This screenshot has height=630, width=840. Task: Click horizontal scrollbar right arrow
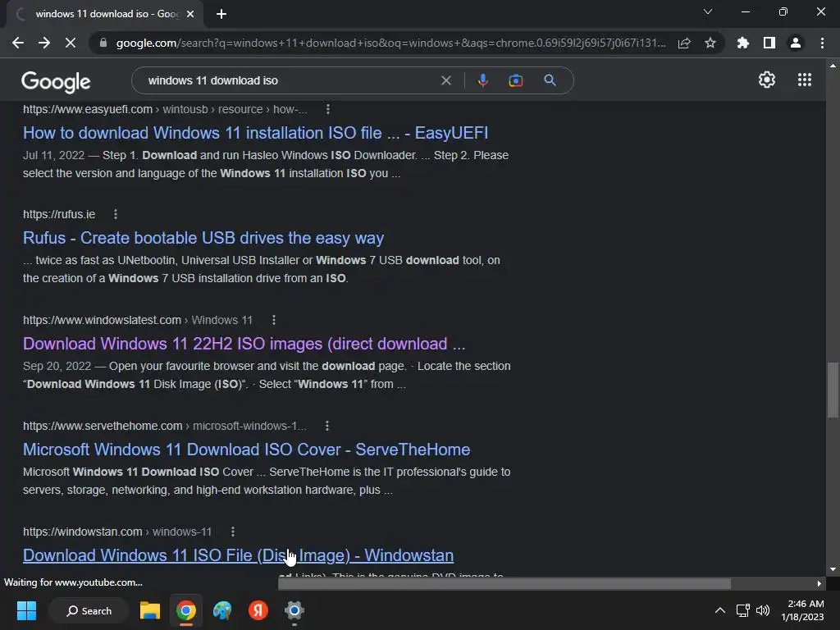click(x=819, y=583)
